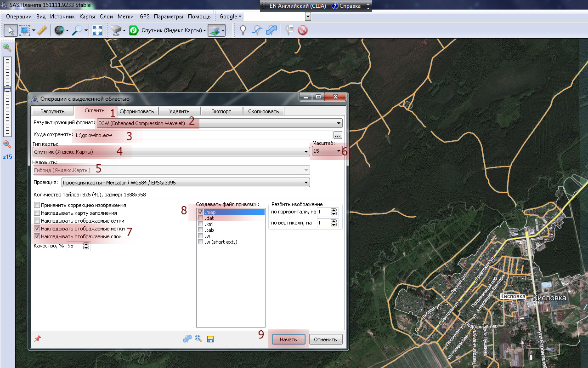The width and height of the screenshot is (588, 368).
Task: Open the Наложить Гибрид dropdown
Action: [x=171, y=170]
